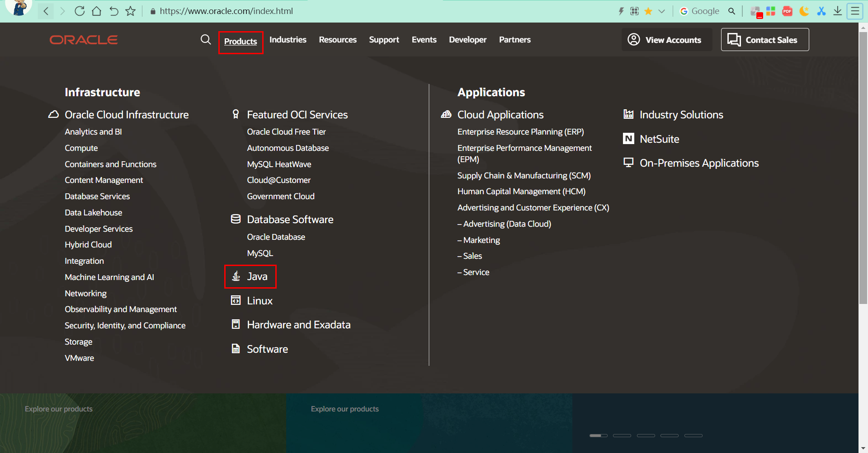Screen dimensions: 868x453
Task: Click the Java coffee cup icon
Action: coord(236,276)
